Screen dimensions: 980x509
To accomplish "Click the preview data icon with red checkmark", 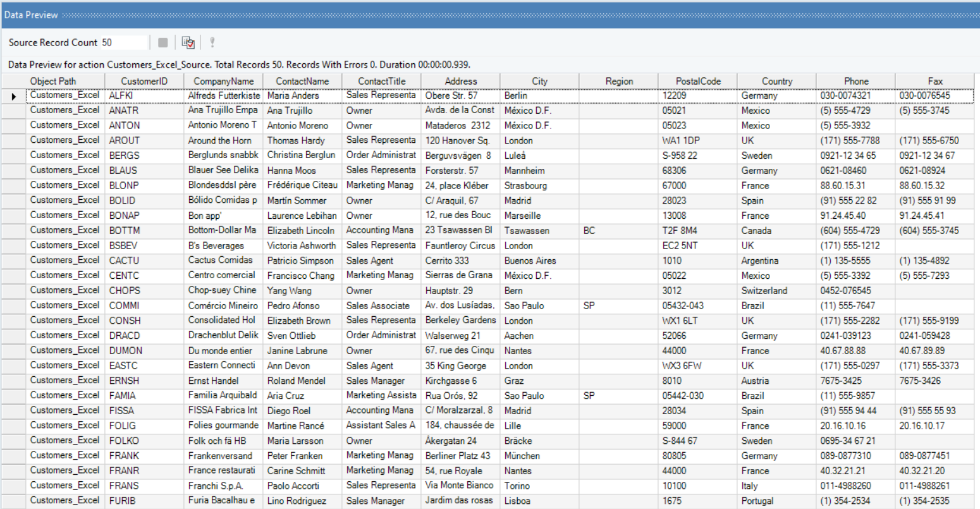I will (188, 42).
